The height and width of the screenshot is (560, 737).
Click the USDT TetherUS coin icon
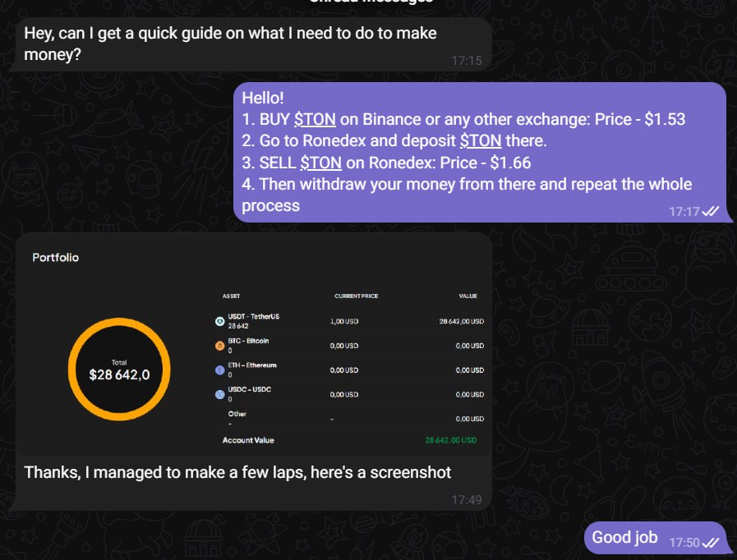coord(219,321)
